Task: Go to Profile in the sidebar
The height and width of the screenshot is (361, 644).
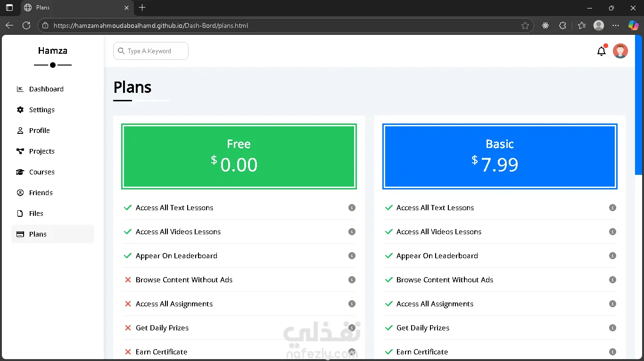Action: point(53,131)
